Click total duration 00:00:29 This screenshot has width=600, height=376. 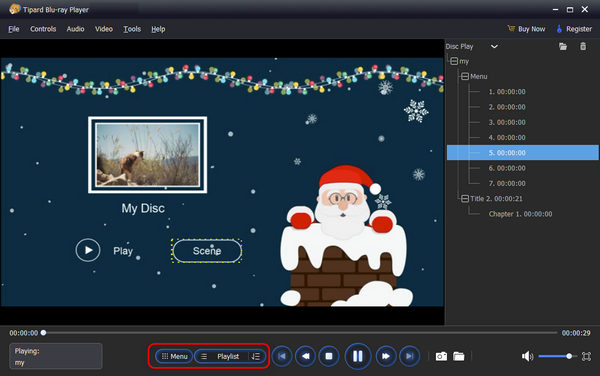(576, 333)
